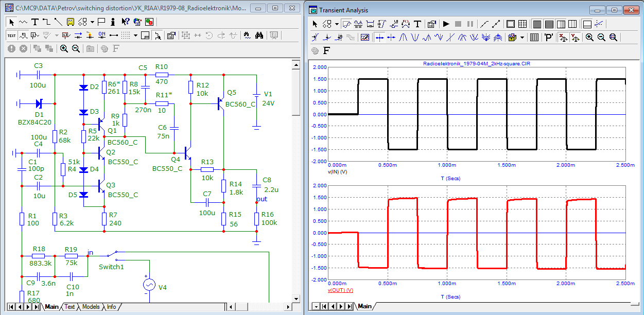Select the Text tool in schematic toolbar
This screenshot has width=644, height=315.
click(35, 22)
